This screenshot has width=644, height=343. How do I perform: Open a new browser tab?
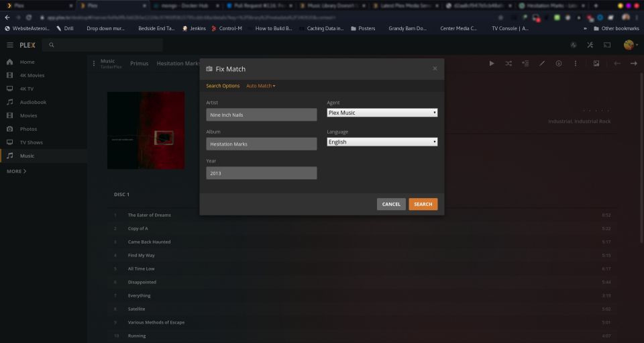pyautogui.click(x=596, y=6)
